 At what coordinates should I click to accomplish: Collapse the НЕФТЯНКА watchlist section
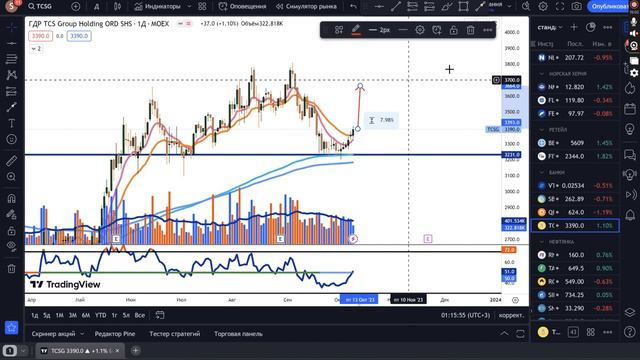coord(542,242)
